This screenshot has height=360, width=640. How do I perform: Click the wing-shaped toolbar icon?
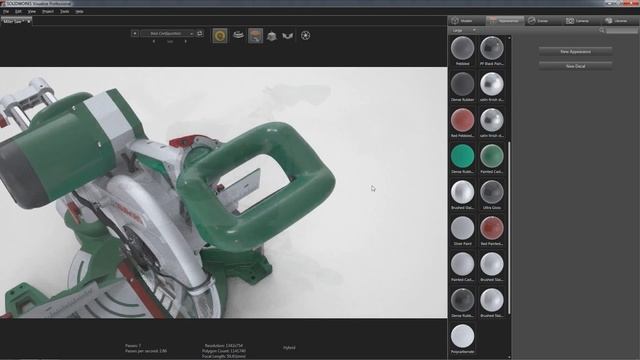coord(288,36)
